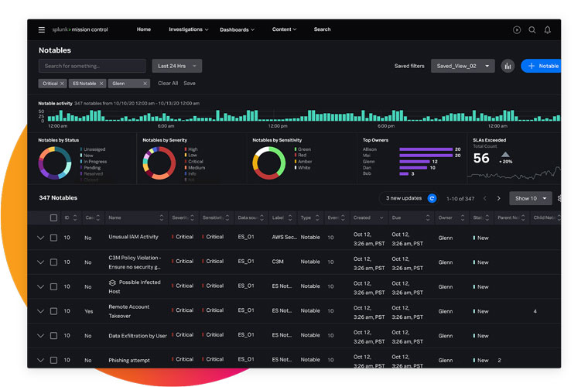This screenshot has width=588, height=387.
Task: Open the Content menu
Action: (x=284, y=29)
